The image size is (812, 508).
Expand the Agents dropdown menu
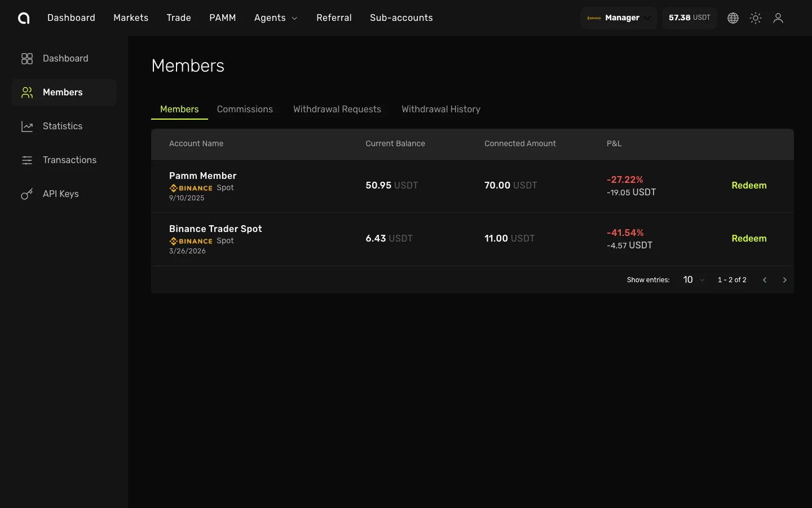pyautogui.click(x=275, y=18)
